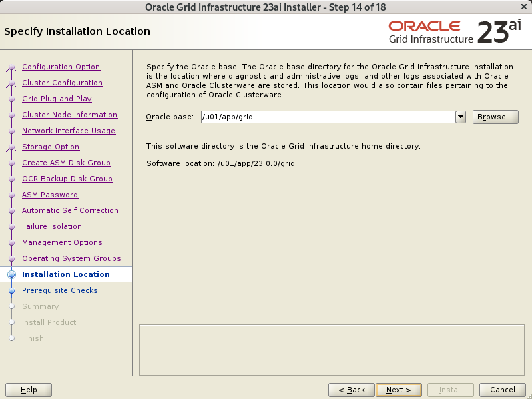532x399 pixels.
Task: Open Create ASM Disk Group step
Action: tap(66, 162)
